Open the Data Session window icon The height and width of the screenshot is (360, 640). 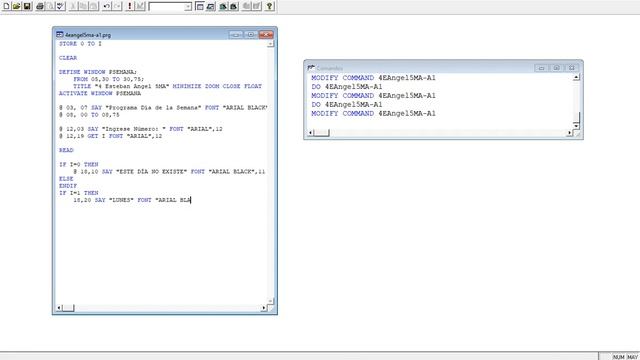tap(210, 6)
